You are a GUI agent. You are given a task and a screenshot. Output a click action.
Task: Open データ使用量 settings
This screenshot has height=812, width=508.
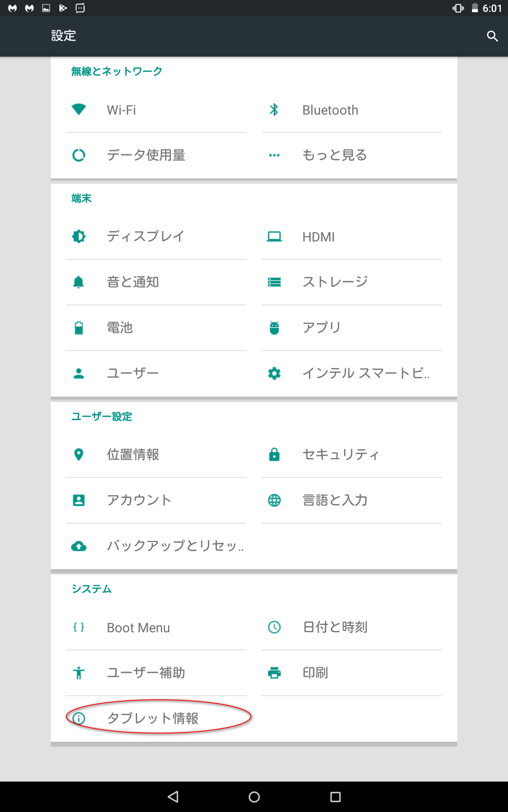point(146,155)
